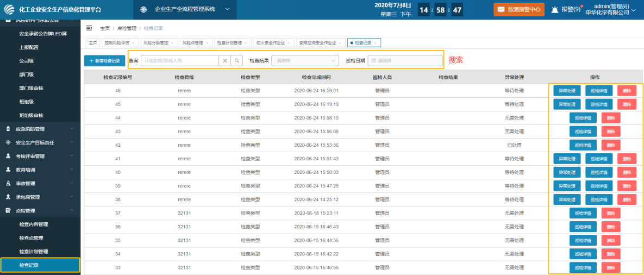Click the 检查记录编号 column header
The height and width of the screenshot is (275, 644).
[118, 77]
